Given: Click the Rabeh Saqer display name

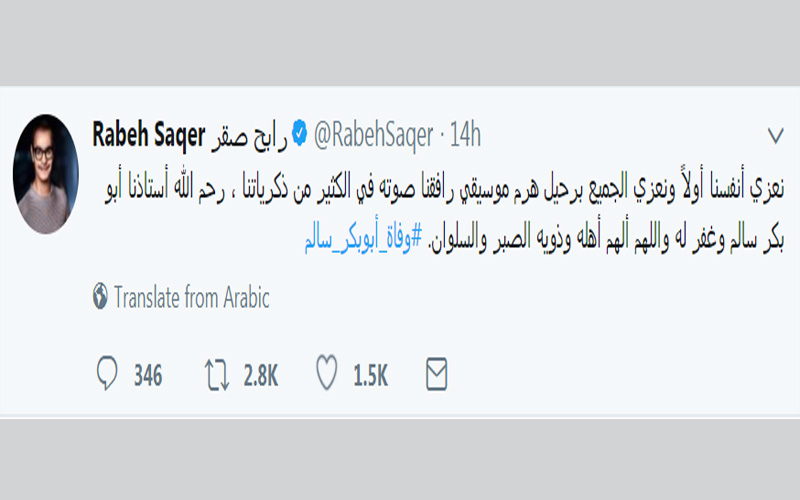Looking at the screenshot, I should [x=149, y=134].
